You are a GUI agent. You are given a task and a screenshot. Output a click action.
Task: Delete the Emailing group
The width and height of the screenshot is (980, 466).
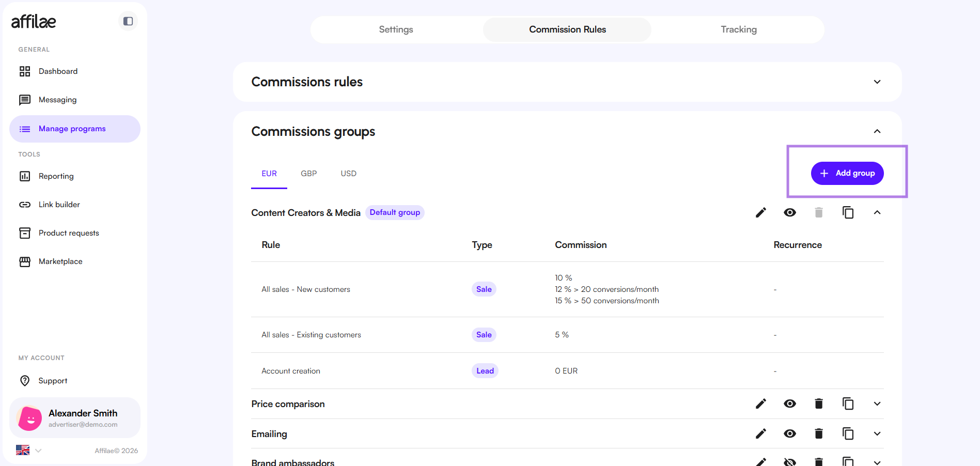(819, 433)
